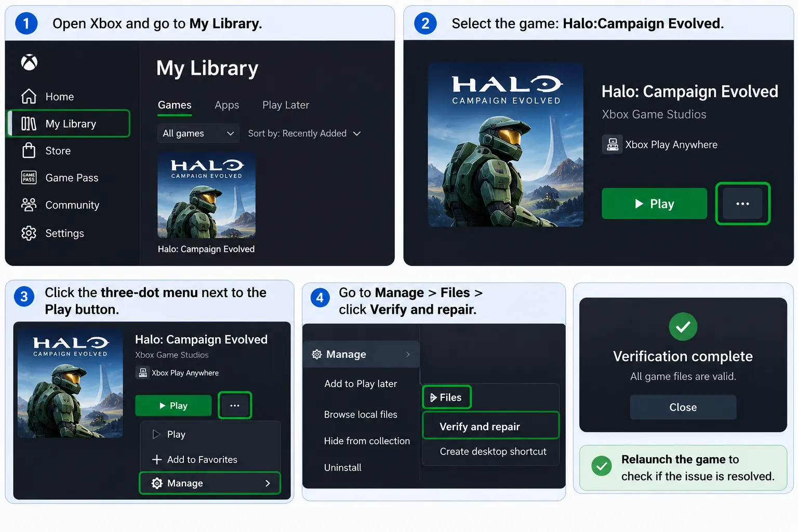Click the small green Play button in step 3
The height and width of the screenshot is (532, 798).
click(173, 406)
